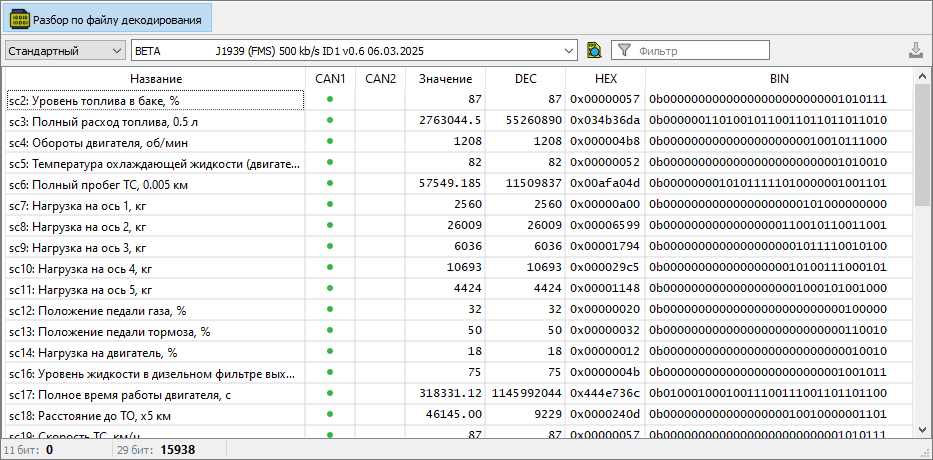Sort by the Название column header
Viewport: 933px width, 460px height.
[x=155, y=78]
